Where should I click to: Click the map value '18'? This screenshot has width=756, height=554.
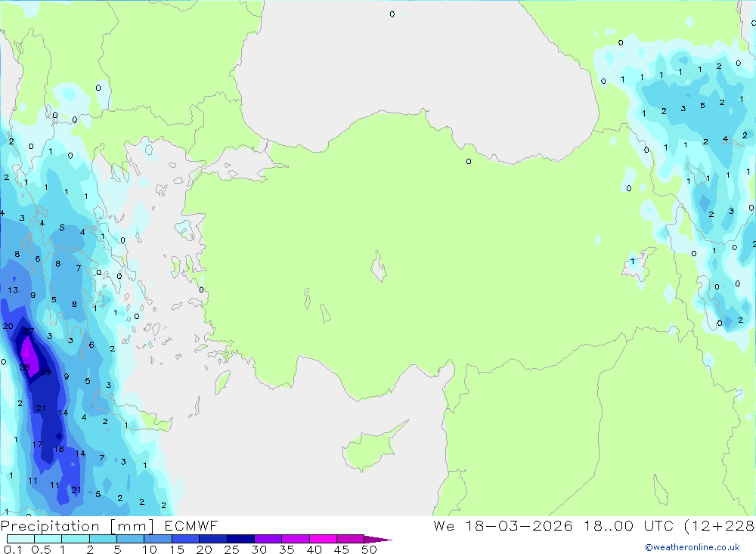coord(59,450)
